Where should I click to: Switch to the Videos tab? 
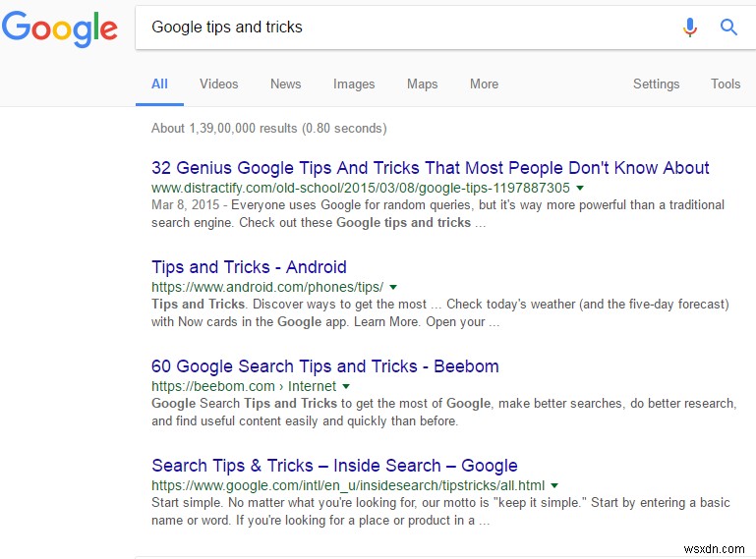click(x=218, y=84)
